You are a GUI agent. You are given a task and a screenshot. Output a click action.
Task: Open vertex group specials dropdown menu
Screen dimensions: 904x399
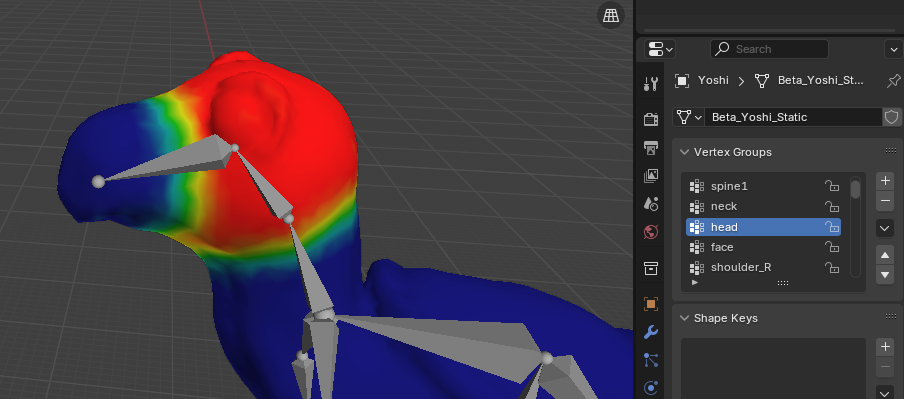click(x=885, y=228)
